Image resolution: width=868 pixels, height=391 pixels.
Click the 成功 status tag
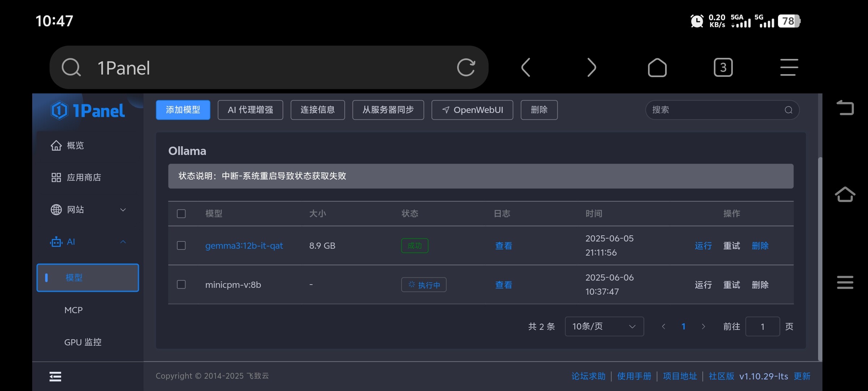click(x=415, y=246)
